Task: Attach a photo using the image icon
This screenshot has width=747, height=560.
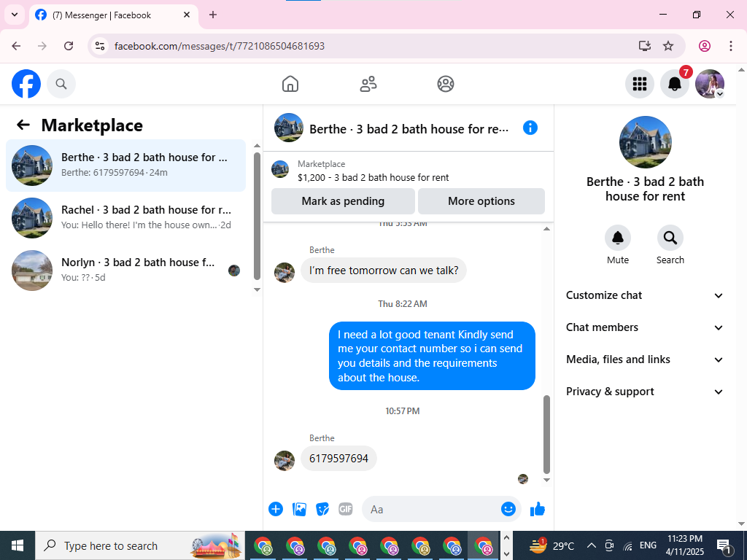Action: 299,509
